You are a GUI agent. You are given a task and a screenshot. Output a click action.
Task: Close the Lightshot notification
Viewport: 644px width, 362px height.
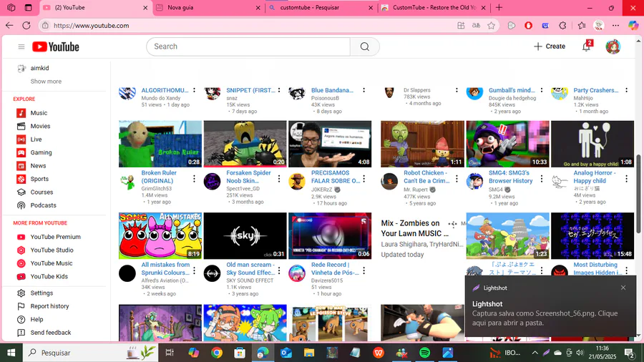[623, 288]
